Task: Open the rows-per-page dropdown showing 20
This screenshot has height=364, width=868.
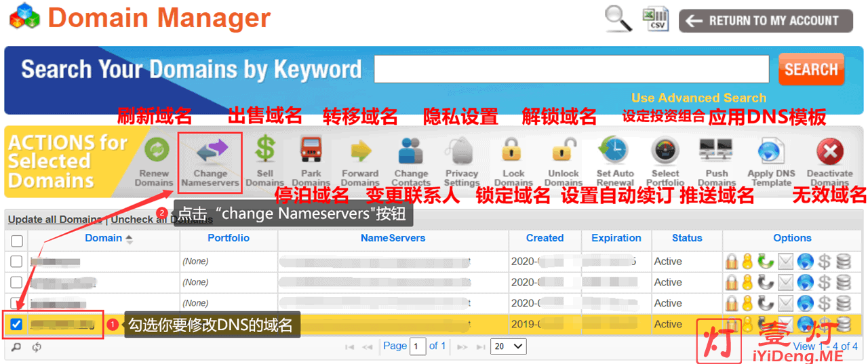Action: click(x=509, y=346)
